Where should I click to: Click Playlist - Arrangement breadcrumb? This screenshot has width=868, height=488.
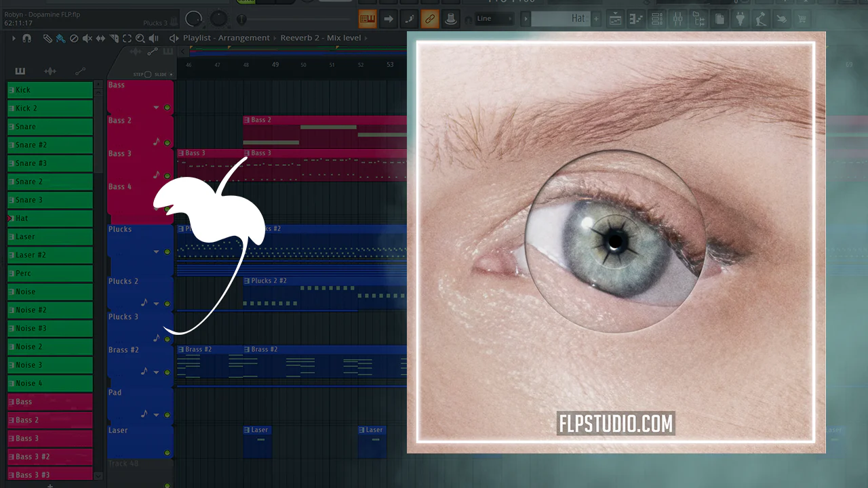click(226, 38)
